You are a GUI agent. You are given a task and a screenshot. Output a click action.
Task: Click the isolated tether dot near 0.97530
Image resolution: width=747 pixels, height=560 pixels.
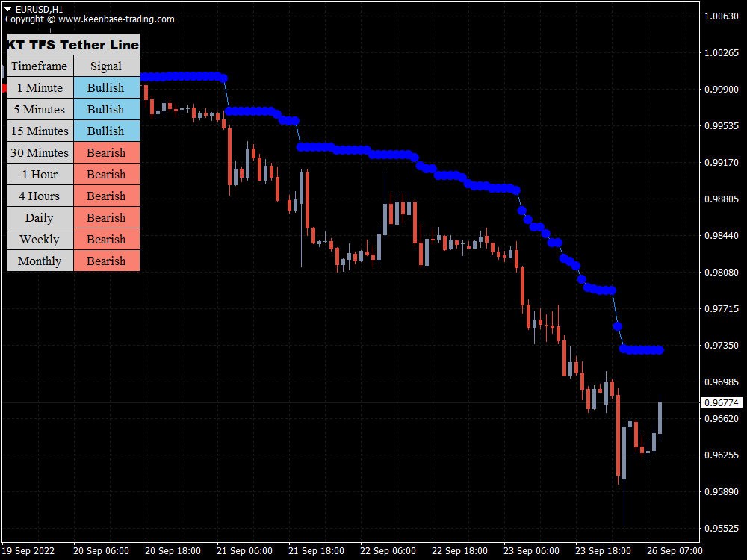point(618,327)
